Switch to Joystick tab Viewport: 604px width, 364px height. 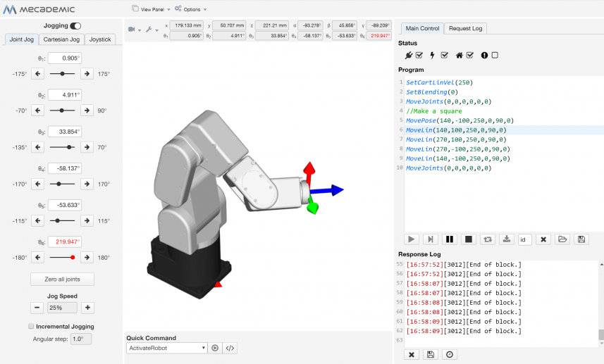coord(100,39)
